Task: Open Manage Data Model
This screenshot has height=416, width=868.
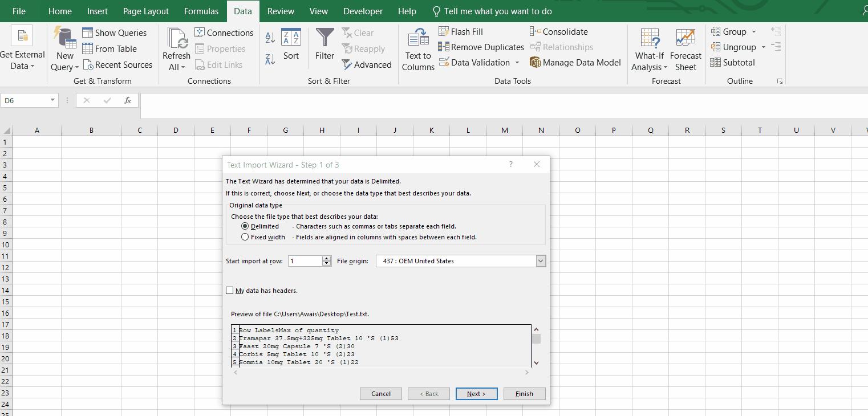Action: tap(575, 62)
